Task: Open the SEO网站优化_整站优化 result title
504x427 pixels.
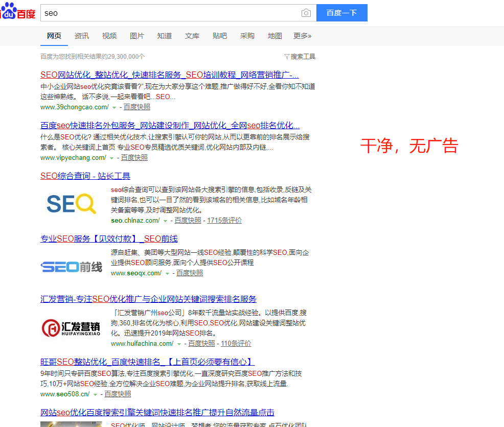Action: point(170,75)
